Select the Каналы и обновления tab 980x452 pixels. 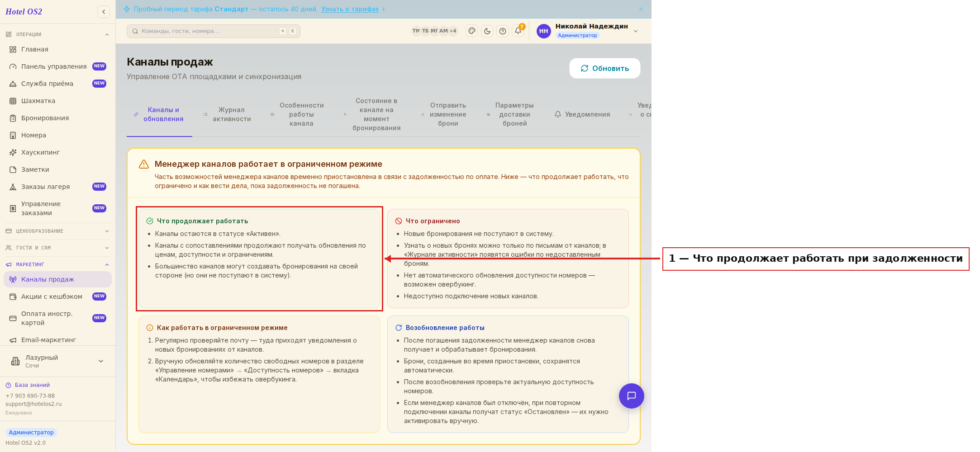pos(159,114)
